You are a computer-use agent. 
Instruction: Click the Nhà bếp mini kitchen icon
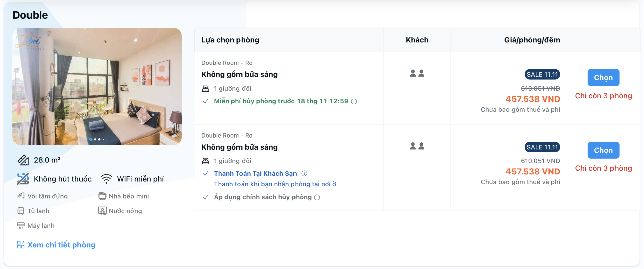click(102, 196)
